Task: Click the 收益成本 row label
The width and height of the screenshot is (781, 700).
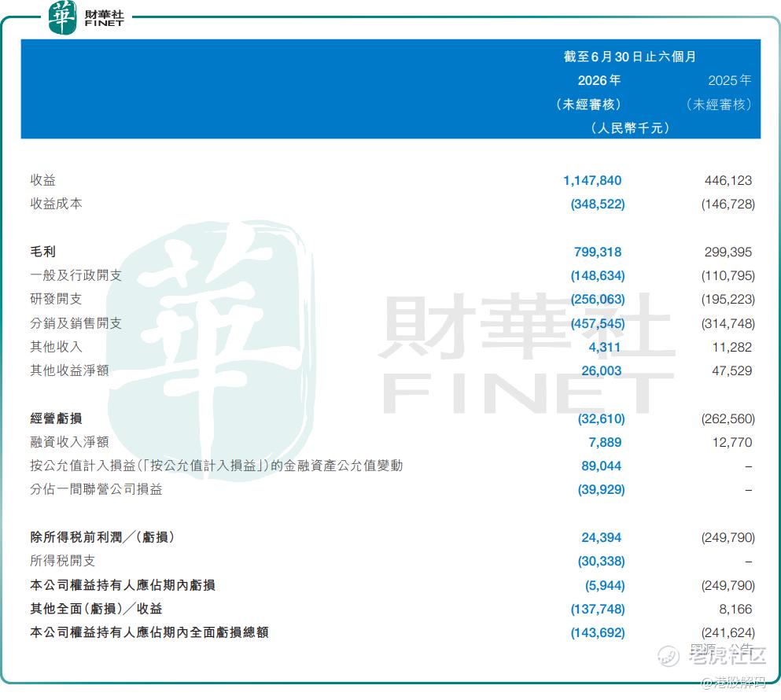Action: coord(57,204)
